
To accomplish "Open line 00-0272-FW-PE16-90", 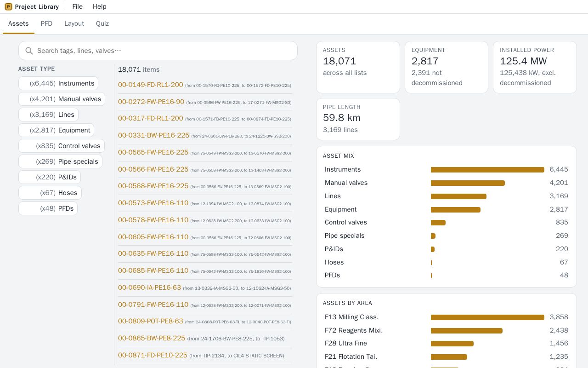I will coord(151,102).
